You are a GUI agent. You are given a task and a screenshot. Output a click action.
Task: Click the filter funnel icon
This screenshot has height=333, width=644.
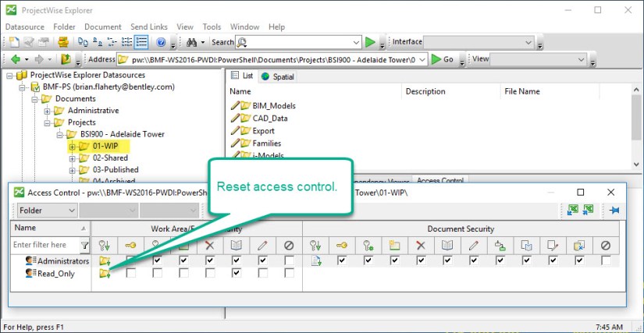(x=84, y=245)
